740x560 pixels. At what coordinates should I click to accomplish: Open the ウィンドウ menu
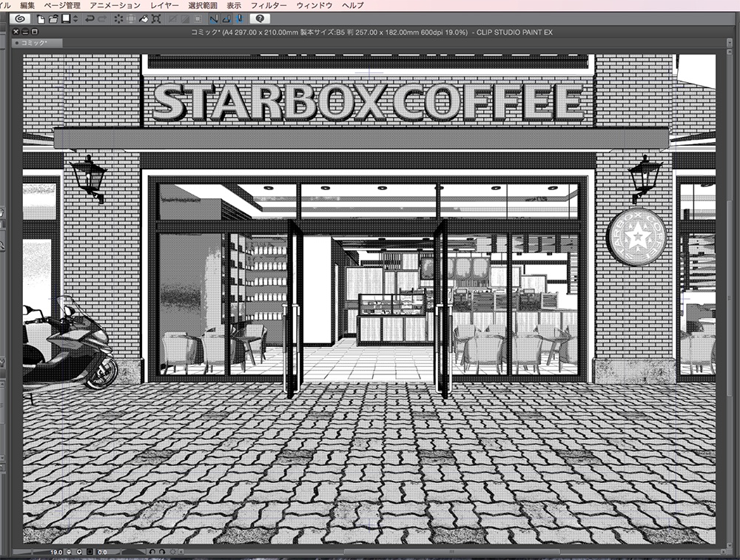[314, 5]
